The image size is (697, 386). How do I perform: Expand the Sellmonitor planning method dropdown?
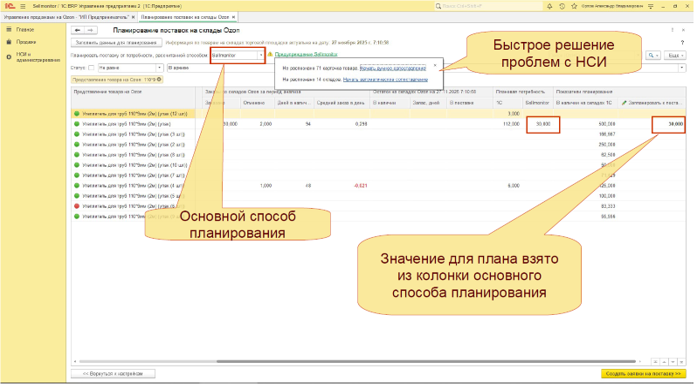coord(260,55)
